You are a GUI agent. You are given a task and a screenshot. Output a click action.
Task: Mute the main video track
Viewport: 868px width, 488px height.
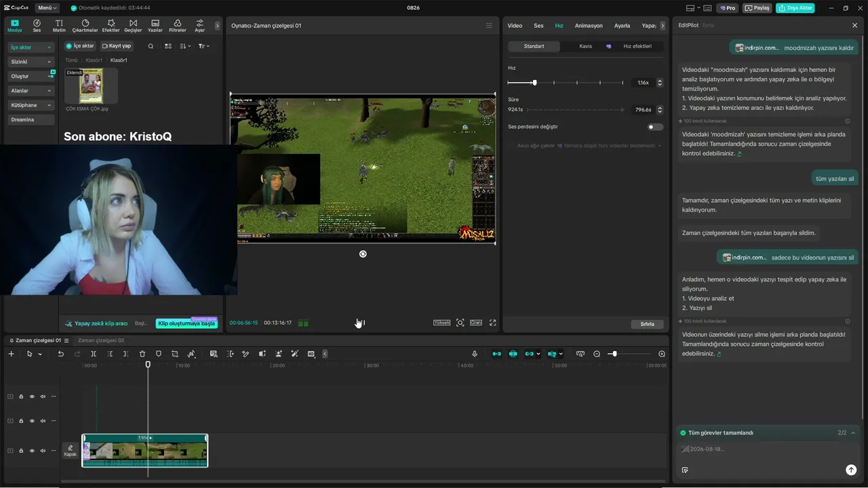43,451
